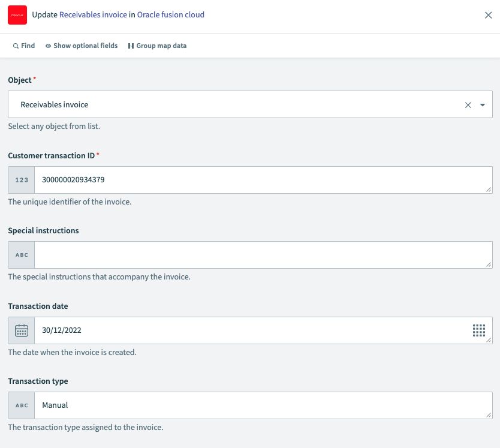
Task: Open the date picker grid icon
Action: 478,330
